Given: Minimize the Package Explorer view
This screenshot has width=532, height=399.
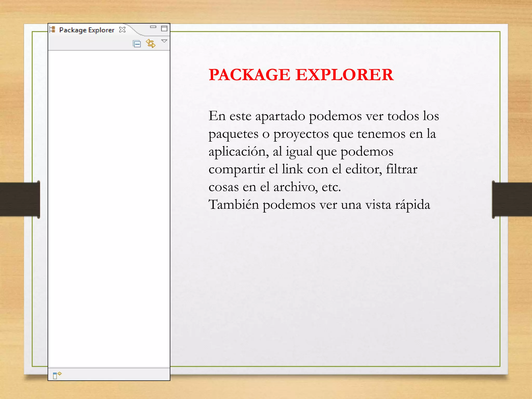Looking at the screenshot, I should pos(153,27).
